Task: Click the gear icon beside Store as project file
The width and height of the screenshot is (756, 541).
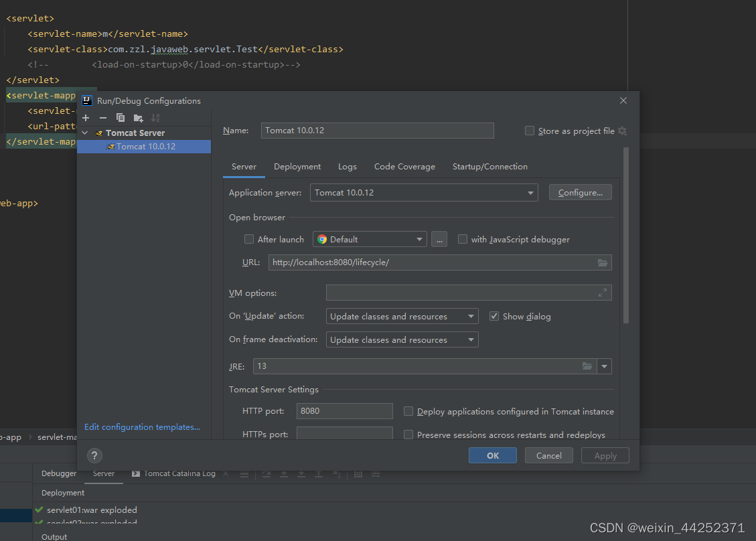Action: point(623,131)
